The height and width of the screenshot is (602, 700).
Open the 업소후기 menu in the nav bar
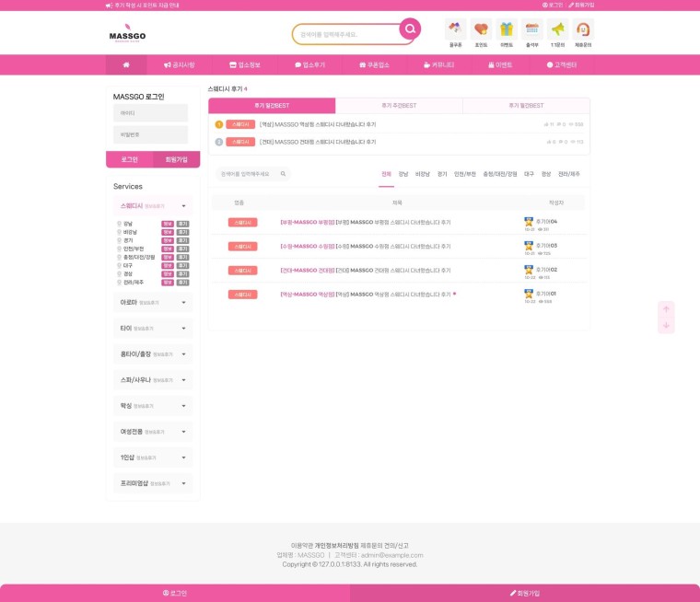309,64
